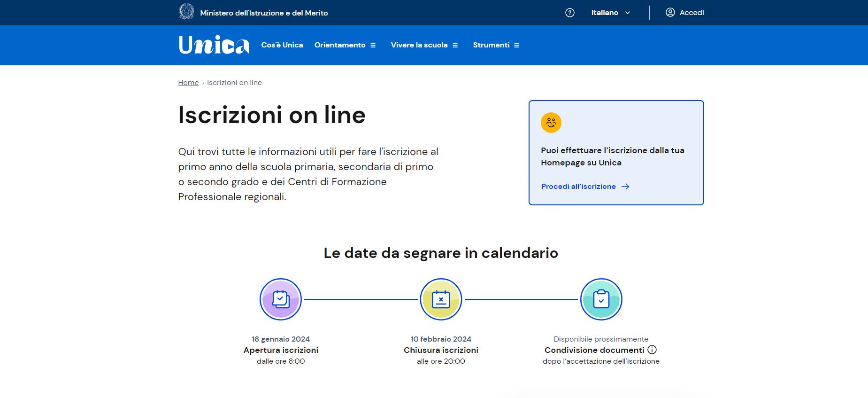Viewport: 868px width, 398px height.
Task: Click the Iscrizioni on line breadcrumb text
Action: point(234,83)
